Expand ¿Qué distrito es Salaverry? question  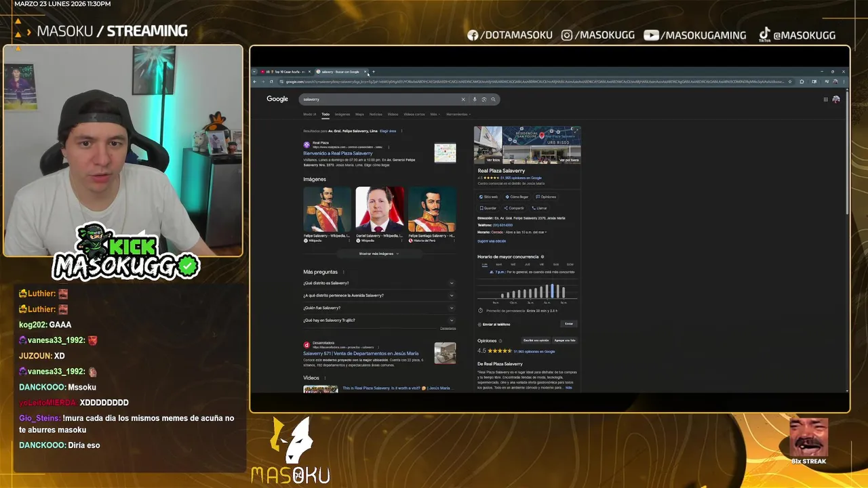point(379,283)
